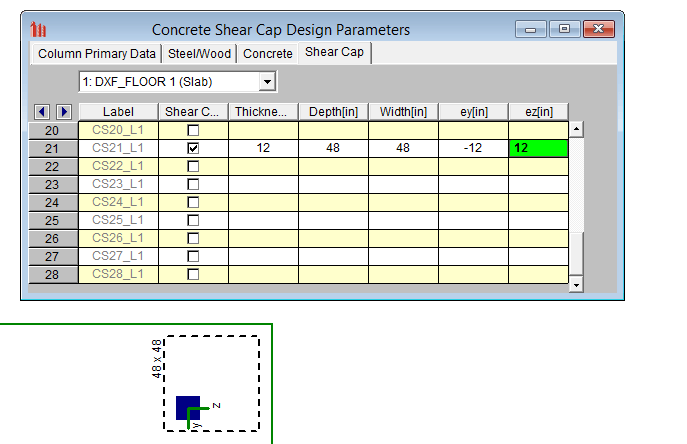Image resolution: width=687 pixels, height=444 pixels.
Task: Click empty ez cell in CS28_L1 row
Action: coord(538,274)
